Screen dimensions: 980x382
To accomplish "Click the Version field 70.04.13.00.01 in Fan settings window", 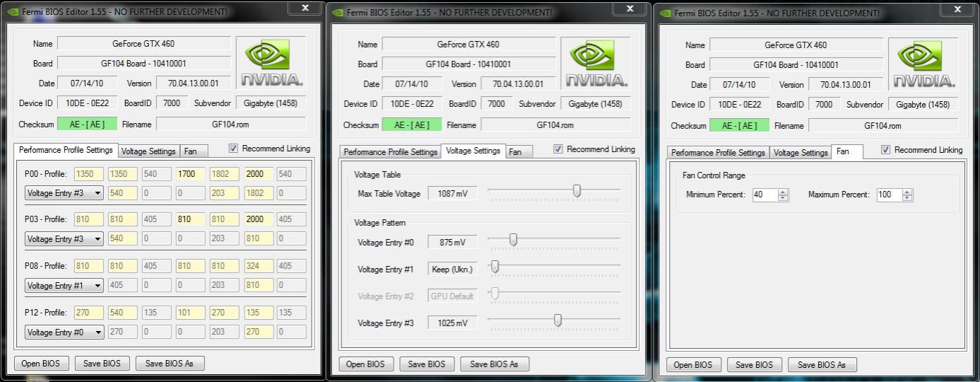I will [x=846, y=84].
